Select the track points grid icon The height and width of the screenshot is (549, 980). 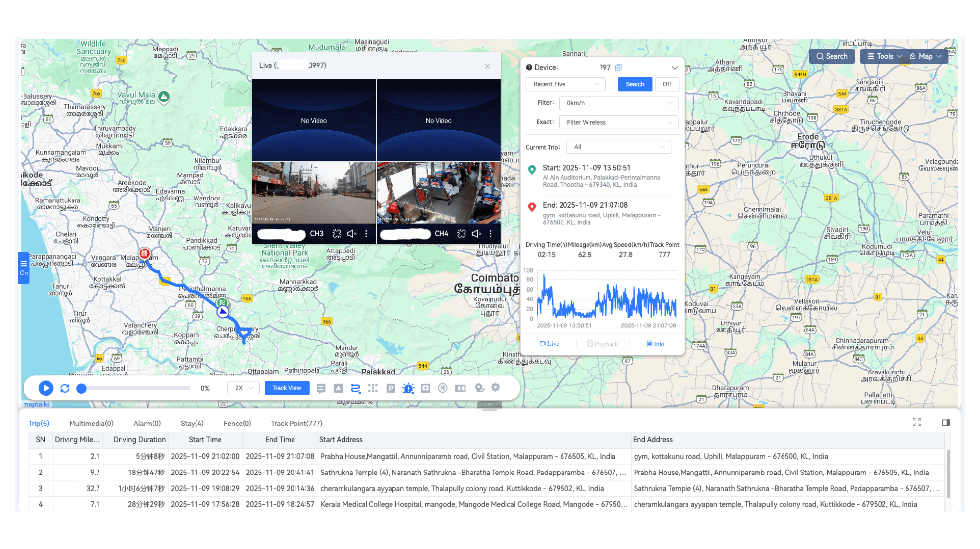[x=373, y=388]
